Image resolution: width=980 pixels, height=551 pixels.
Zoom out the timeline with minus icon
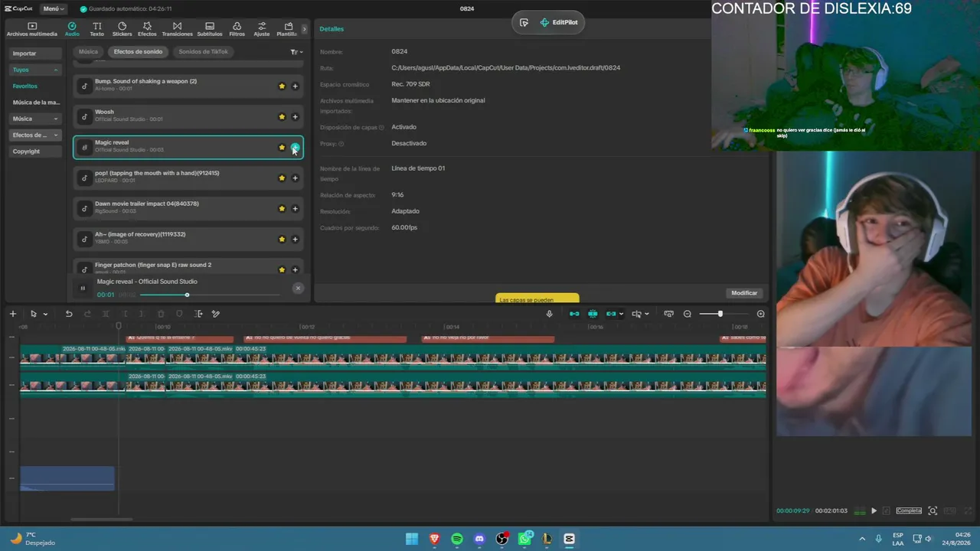[687, 314]
